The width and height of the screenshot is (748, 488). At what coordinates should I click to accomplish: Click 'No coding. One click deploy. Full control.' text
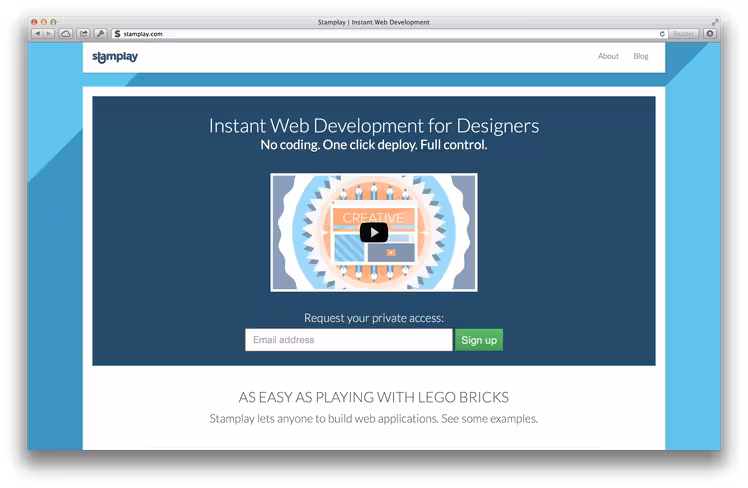click(374, 145)
